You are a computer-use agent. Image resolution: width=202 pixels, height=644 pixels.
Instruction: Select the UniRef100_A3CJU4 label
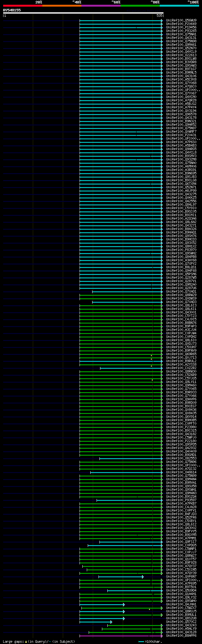pos(181,330)
